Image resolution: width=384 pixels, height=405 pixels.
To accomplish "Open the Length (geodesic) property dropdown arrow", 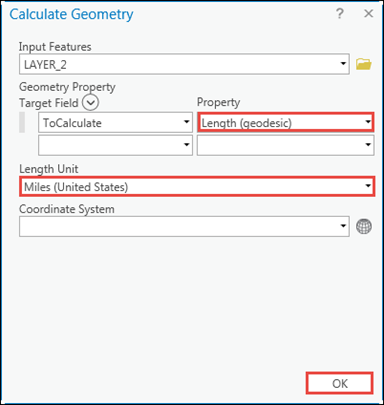I will [x=368, y=122].
